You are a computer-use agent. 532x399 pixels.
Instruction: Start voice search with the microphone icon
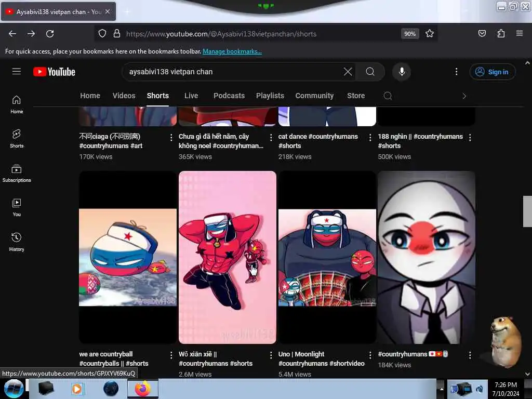click(x=402, y=72)
